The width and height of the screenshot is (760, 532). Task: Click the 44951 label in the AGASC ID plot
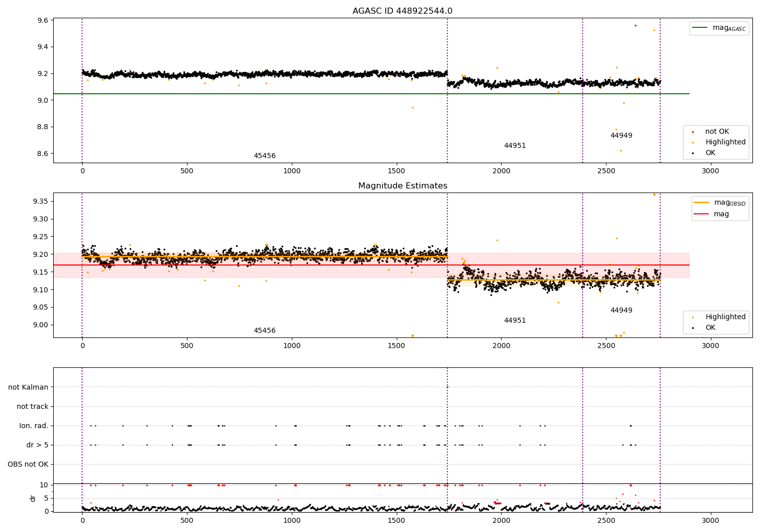515,146
